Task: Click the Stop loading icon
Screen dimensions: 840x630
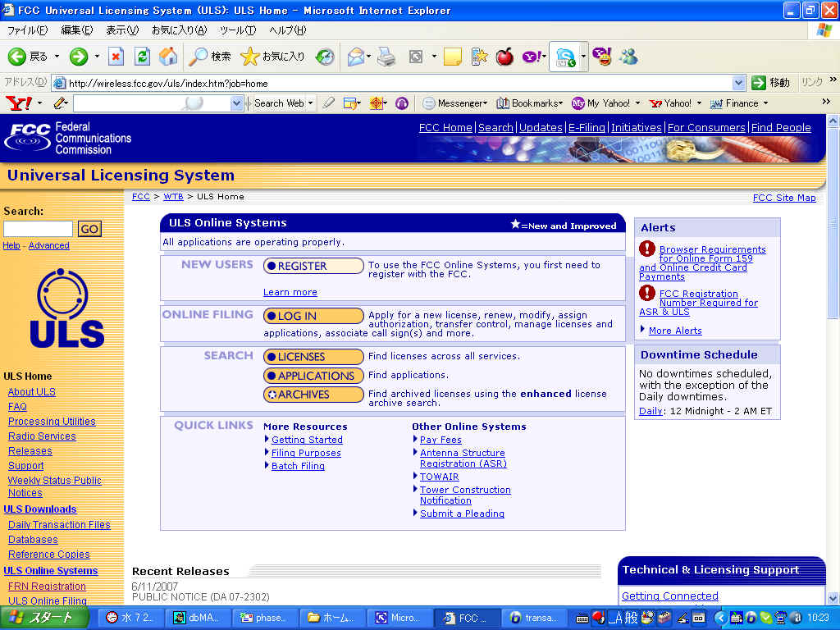Action: pos(116,57)
